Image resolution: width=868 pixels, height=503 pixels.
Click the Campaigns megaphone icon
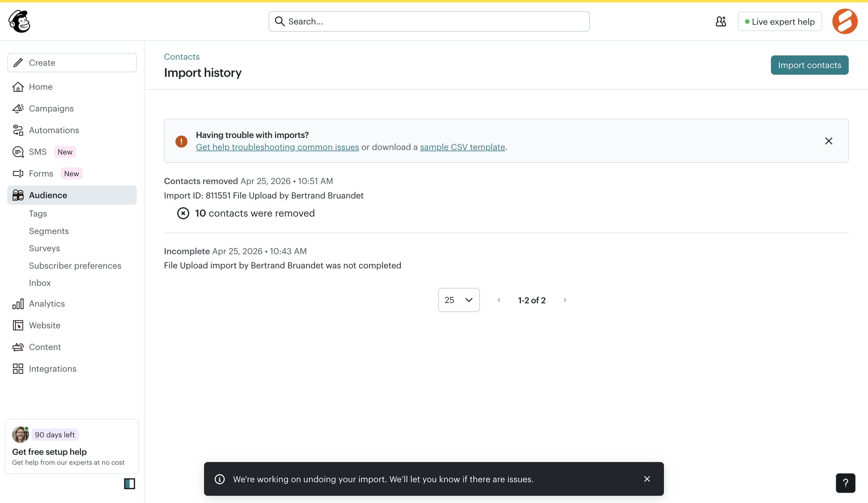coord(18,108)
